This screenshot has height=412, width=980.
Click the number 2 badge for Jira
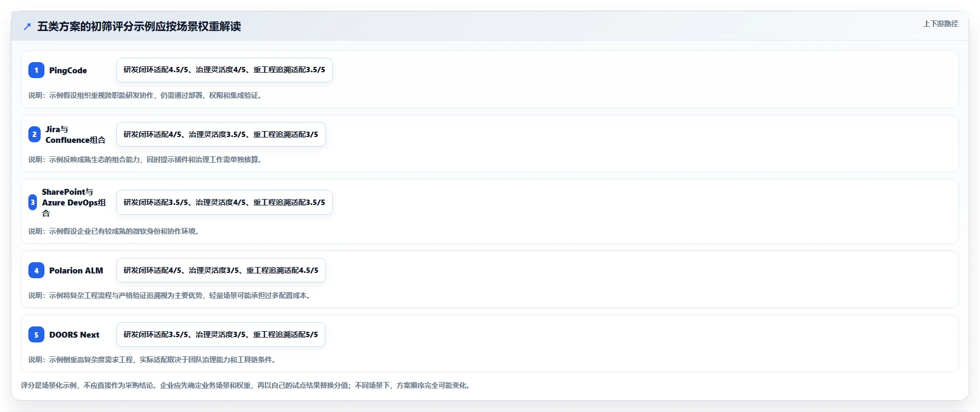tap(34, 134)
